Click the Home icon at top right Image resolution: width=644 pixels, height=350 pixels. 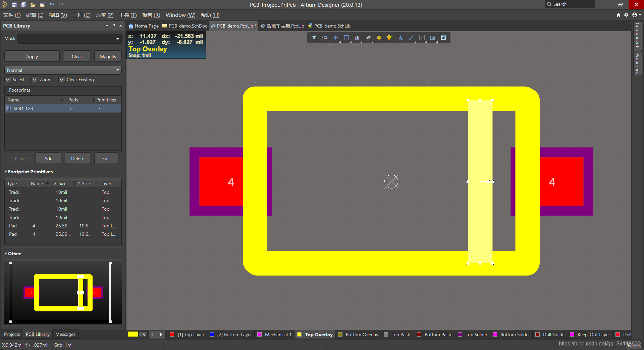(x=619, y=15)
